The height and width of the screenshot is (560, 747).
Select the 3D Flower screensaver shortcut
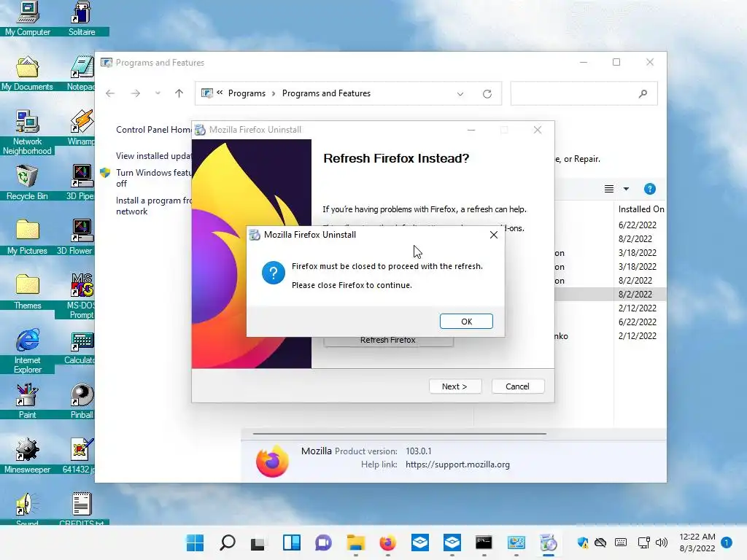pos(76,237)
